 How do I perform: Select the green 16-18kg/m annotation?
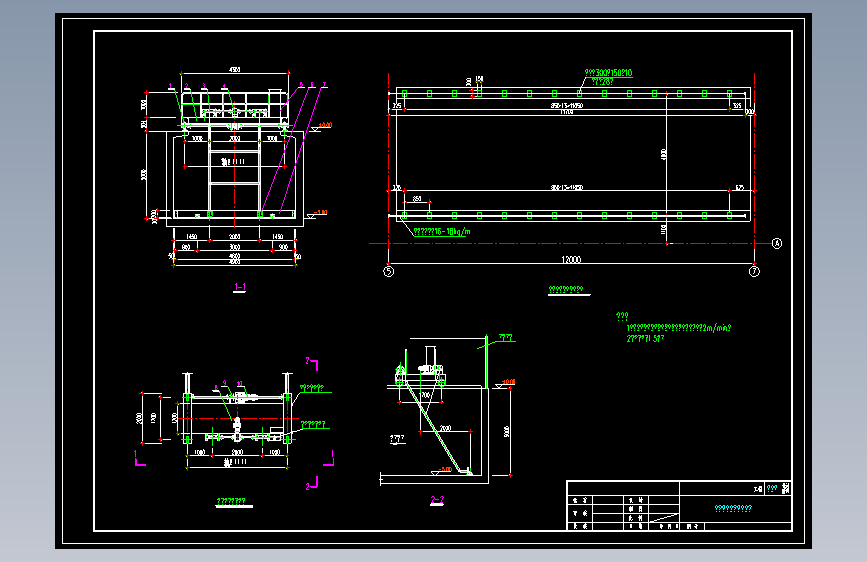click(442, 232)
